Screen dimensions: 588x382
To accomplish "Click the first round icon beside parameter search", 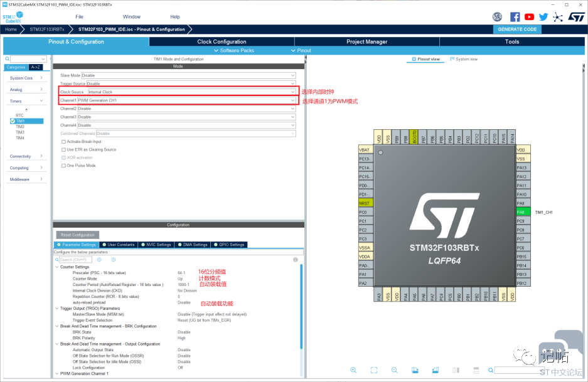I will point(99,260).
